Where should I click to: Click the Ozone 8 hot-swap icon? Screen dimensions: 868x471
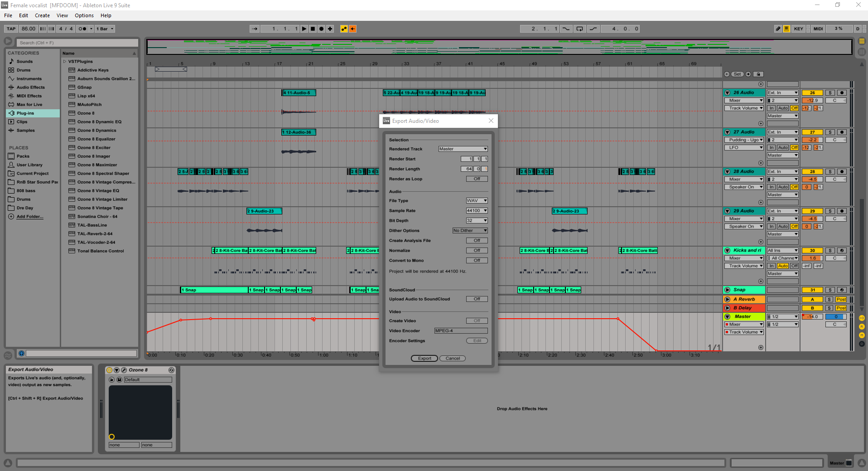(171, 370)
